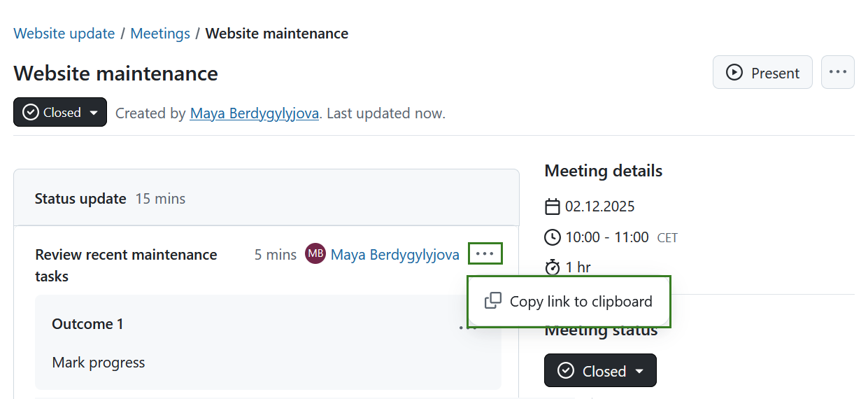This screenshot has width=868, height=399.
Task: Click the play icon in the Present button
Action: [x=734, y=72]
